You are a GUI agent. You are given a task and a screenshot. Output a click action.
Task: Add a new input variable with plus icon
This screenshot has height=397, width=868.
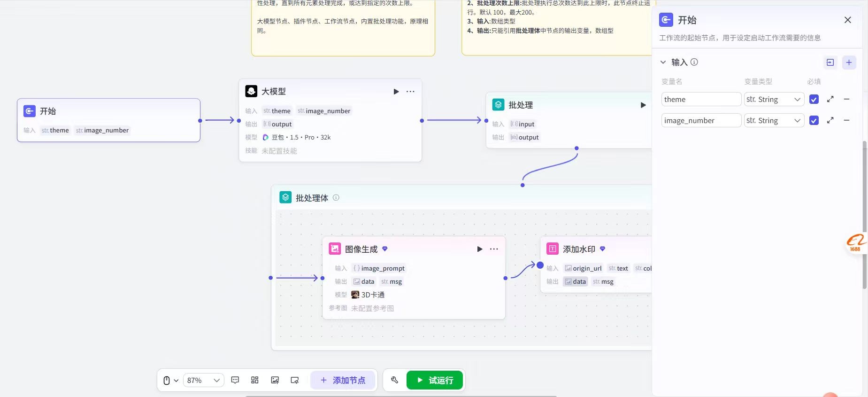[849, 62]
